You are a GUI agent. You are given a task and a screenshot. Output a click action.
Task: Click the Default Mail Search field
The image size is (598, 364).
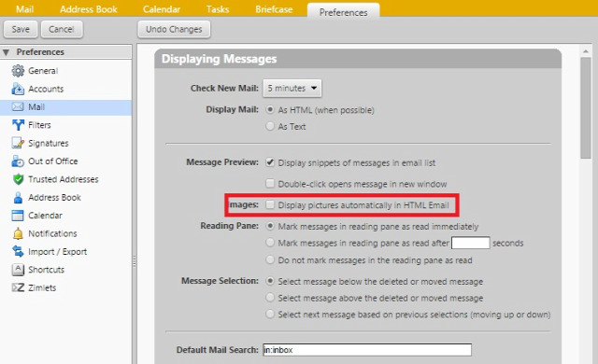point(367,350)
